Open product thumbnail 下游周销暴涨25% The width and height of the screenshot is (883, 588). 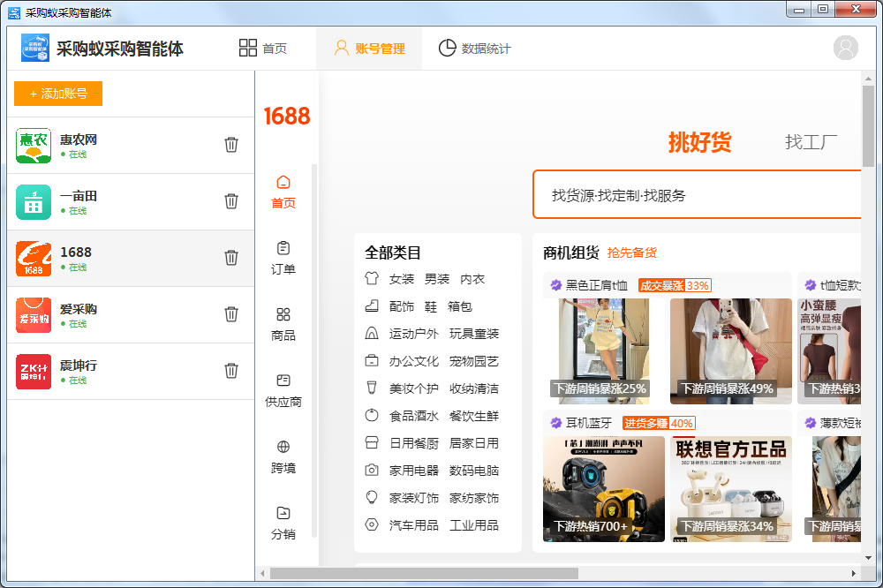[x=604, y=351]
